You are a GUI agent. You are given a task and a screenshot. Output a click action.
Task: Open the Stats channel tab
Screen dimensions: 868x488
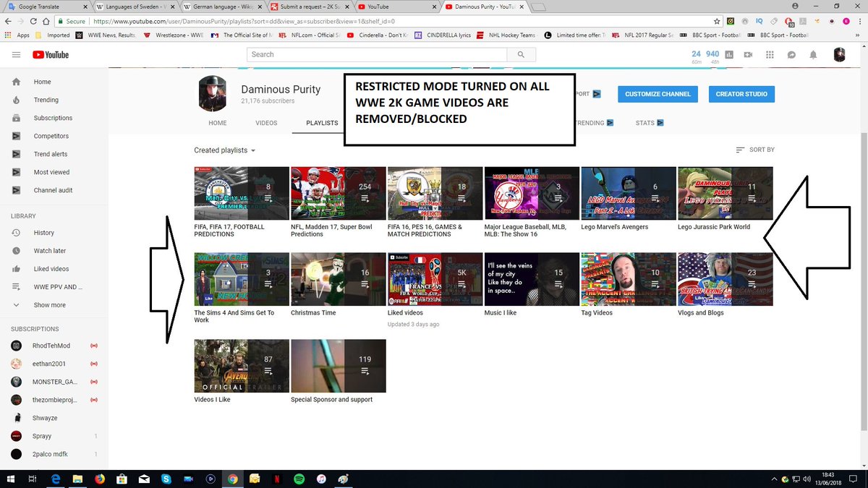tap(650, 123)
